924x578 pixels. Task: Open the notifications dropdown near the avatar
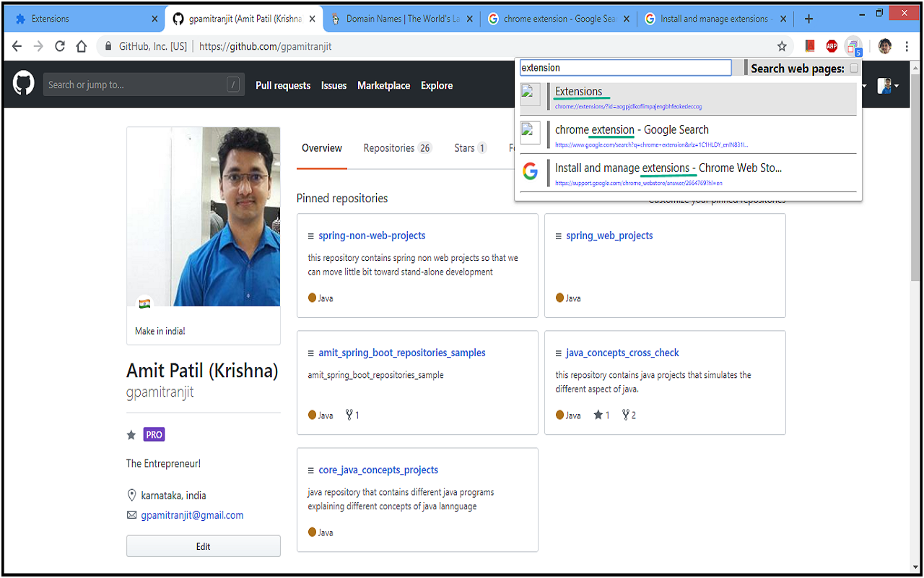coord(865,86)
